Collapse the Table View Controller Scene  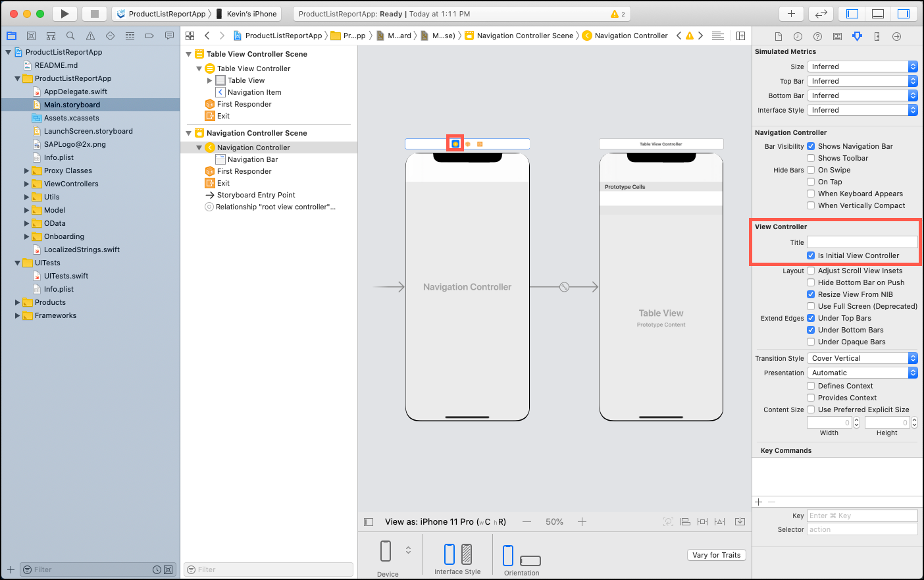click(x=189, y=54)
